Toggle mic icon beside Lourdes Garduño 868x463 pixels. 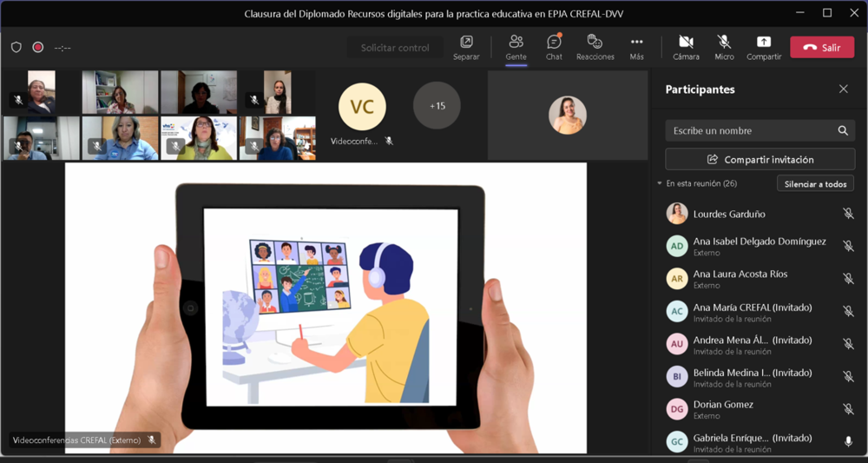848,214
